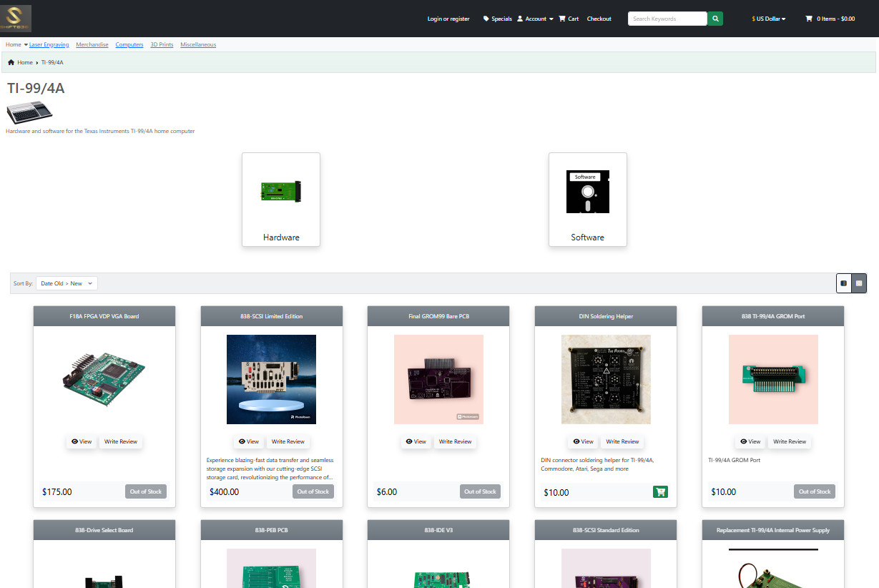Open the Cart link in header

tap(569, 19)
